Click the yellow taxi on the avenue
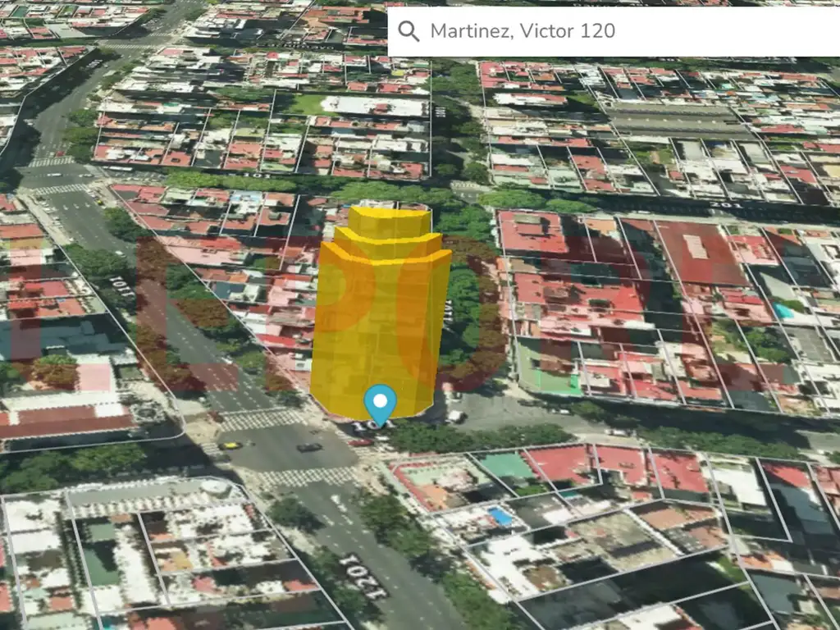Image resolution: width=840 pixels, height=630 pixels. (231, 445)
